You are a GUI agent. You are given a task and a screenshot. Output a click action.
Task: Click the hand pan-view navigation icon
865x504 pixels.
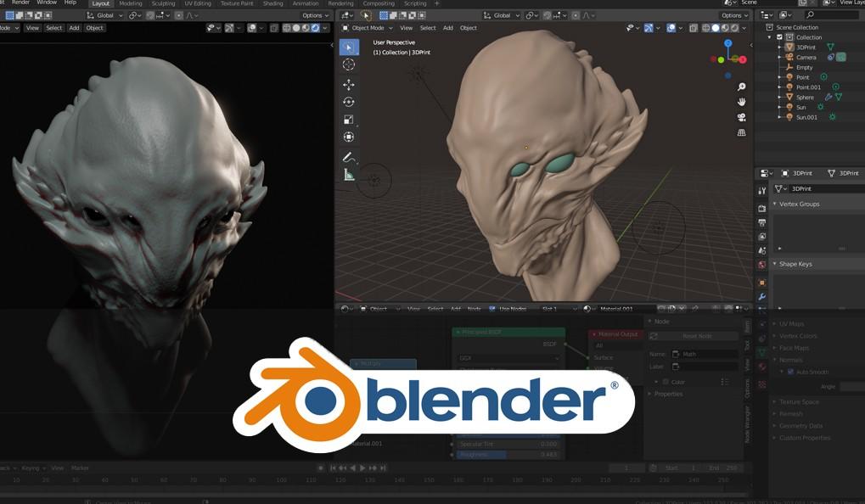coord(741,102)
